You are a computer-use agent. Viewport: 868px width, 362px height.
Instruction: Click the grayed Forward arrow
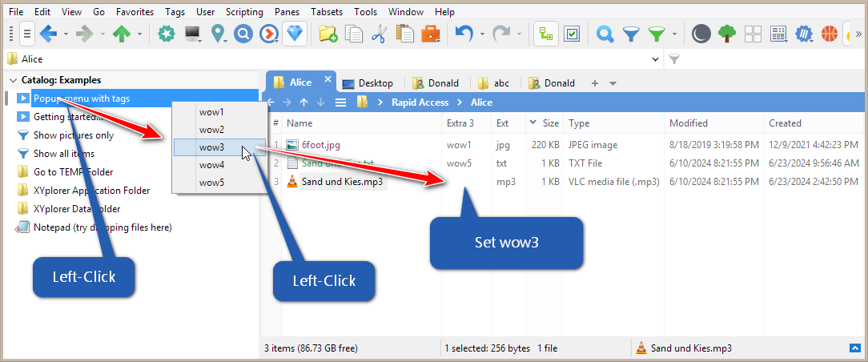[85, 34]
